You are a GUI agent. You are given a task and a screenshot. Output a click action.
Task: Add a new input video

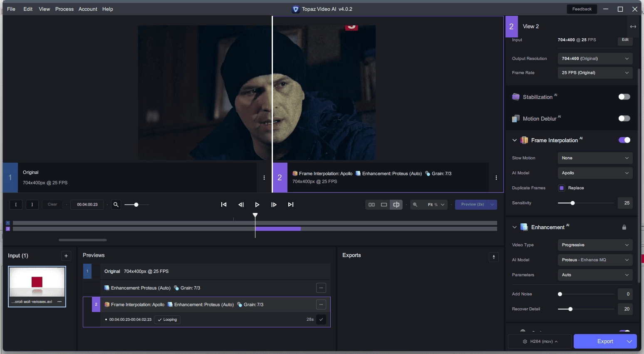(66, 256)
